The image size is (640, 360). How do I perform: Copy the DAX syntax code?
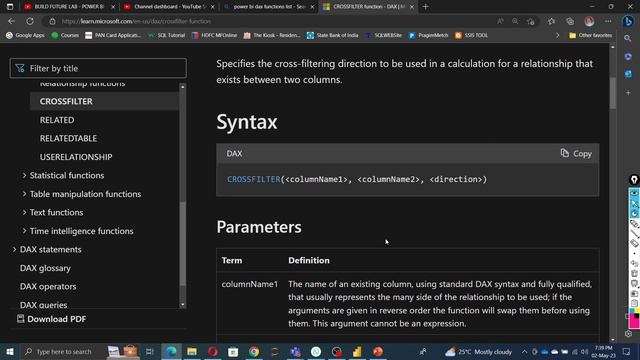576,153
